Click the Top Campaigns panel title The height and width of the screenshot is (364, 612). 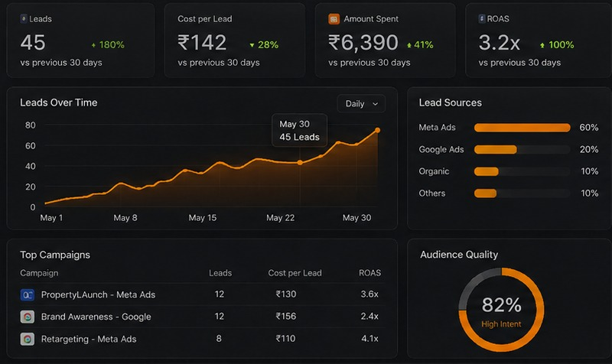point(55,255)
